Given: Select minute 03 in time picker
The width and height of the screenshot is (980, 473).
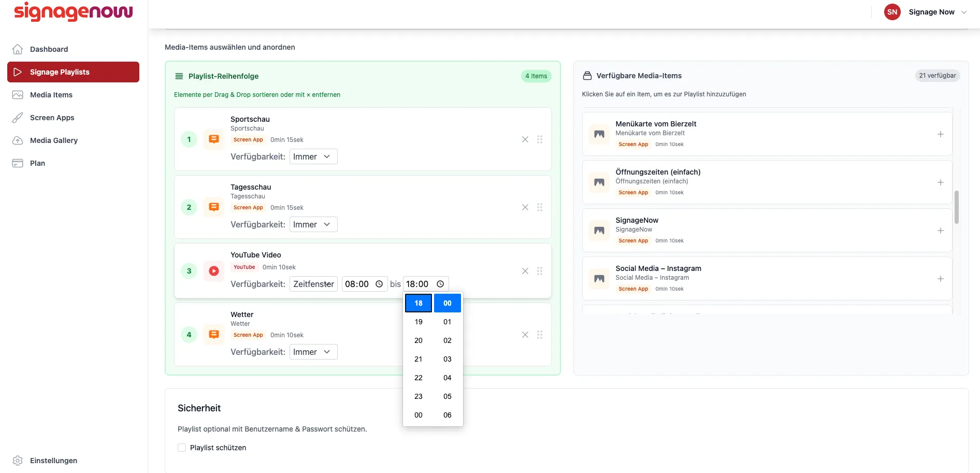Looking at the screenshot, I should tap(448, 359).
